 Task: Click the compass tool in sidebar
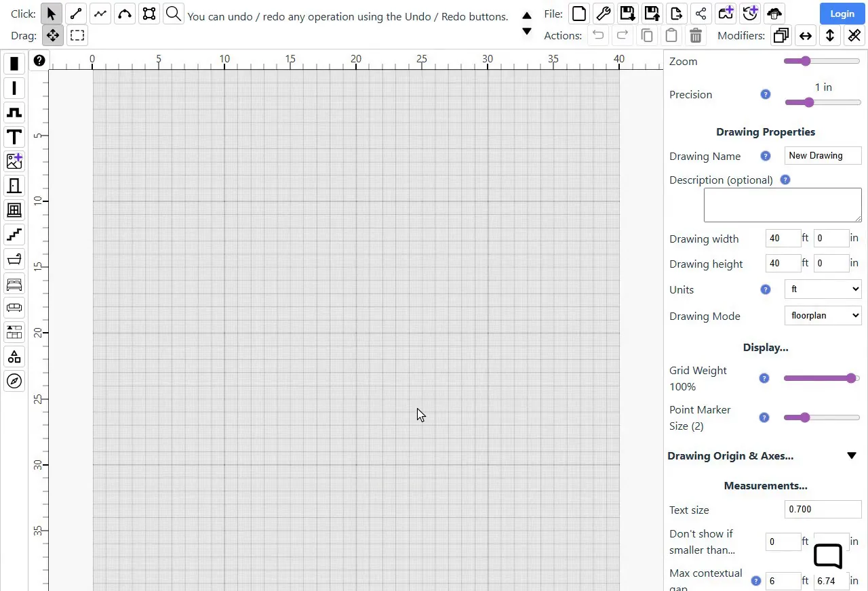(14, 381)
